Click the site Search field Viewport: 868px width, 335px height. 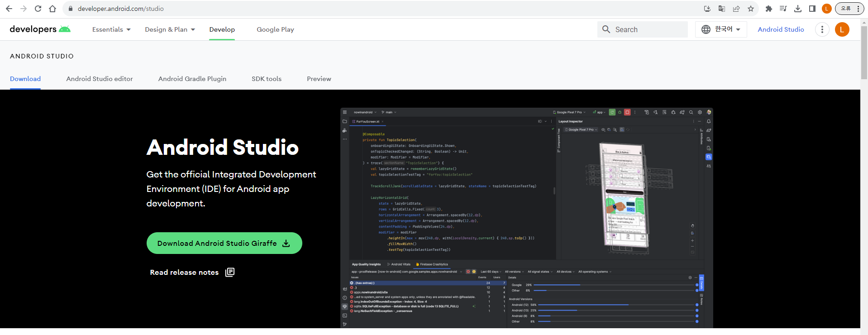pos(643,29)
